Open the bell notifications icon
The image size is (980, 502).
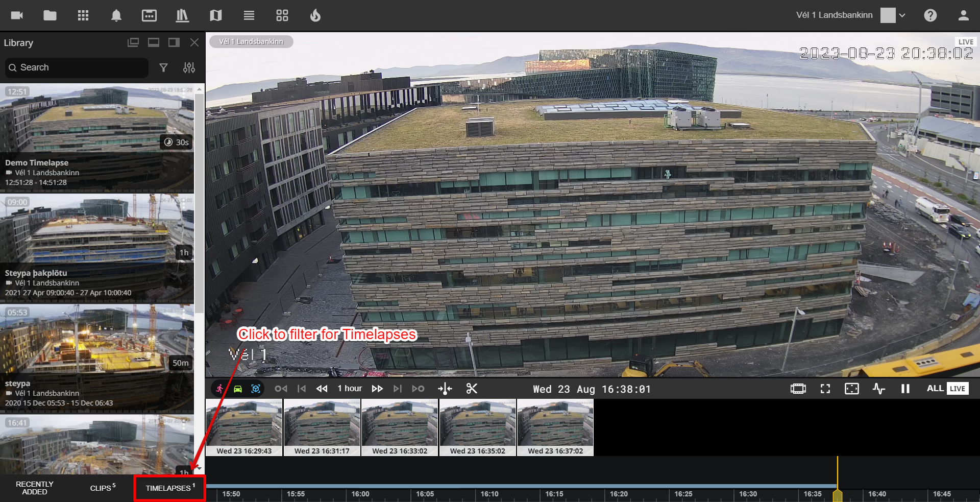click(116, 15)
